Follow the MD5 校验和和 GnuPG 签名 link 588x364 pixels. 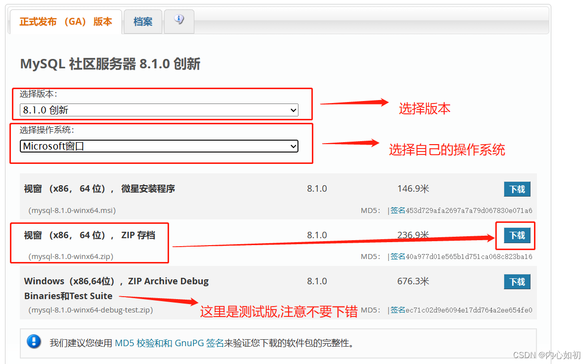click(169, 343)
